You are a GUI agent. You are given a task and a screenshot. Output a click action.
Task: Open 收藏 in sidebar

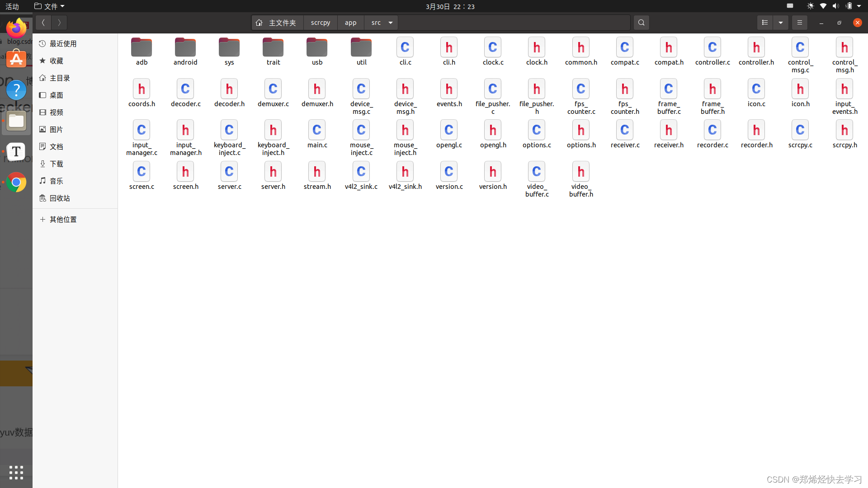coord(75,61)
